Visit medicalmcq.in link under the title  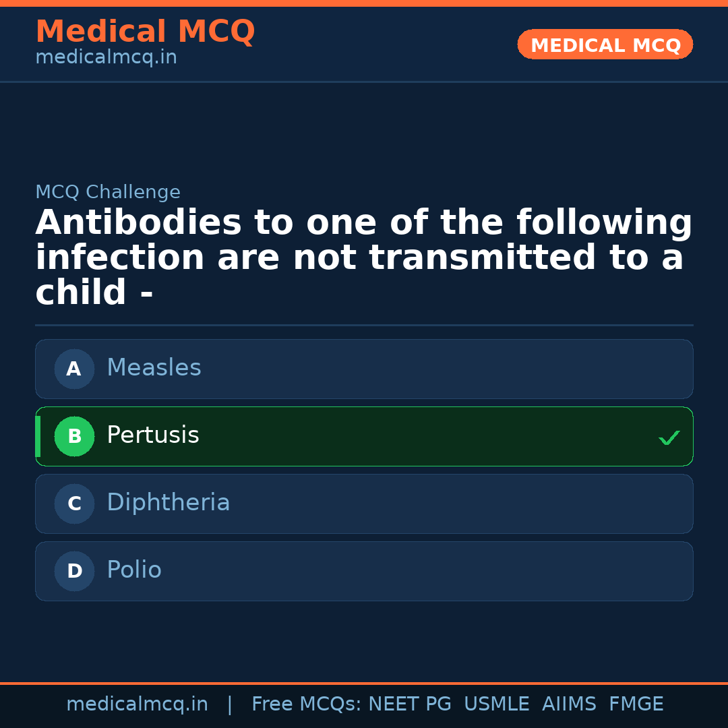tap(106, 58)
